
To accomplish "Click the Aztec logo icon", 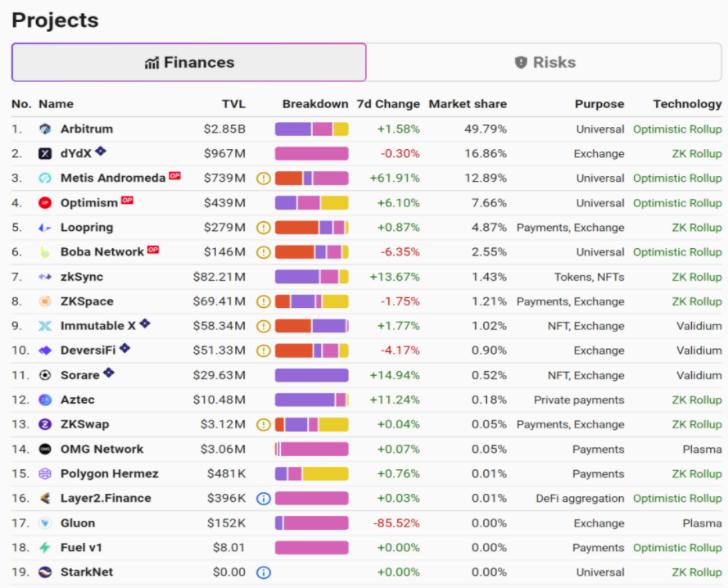I will pos(45,400).
